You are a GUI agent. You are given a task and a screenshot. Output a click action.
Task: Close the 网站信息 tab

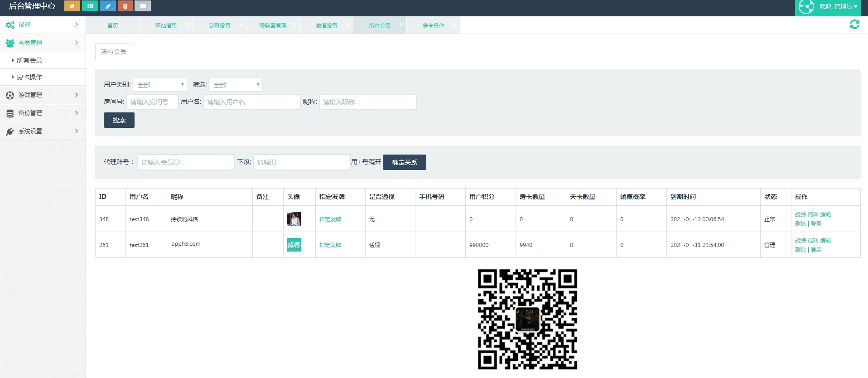coord(188,25)
